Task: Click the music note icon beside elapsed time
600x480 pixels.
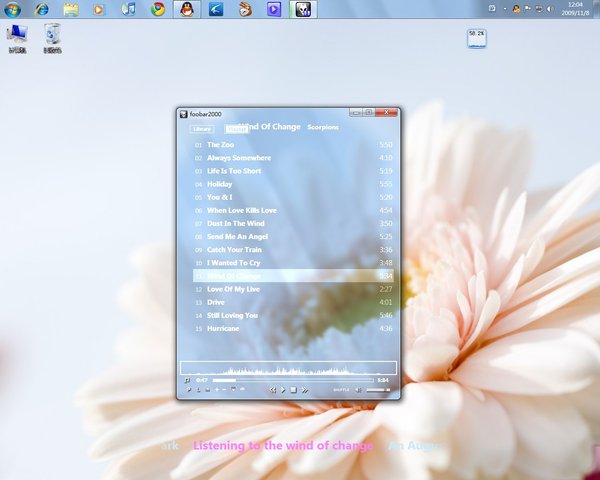Action: [187, 380]
